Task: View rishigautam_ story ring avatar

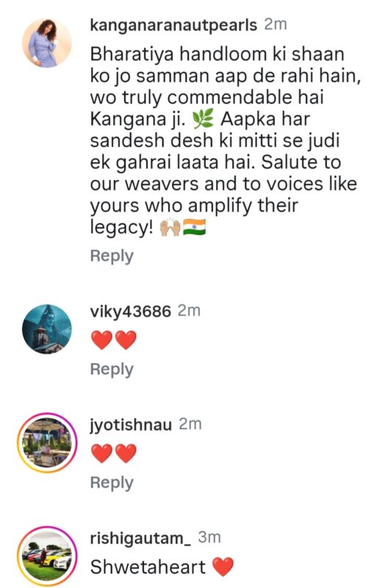Action: [x=47, y=556]
